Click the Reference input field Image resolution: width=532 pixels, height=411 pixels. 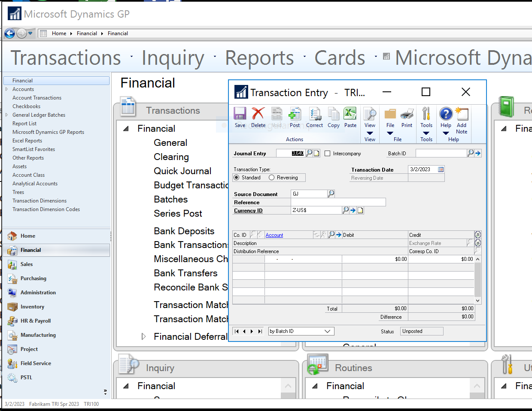[x=338, y=202]
